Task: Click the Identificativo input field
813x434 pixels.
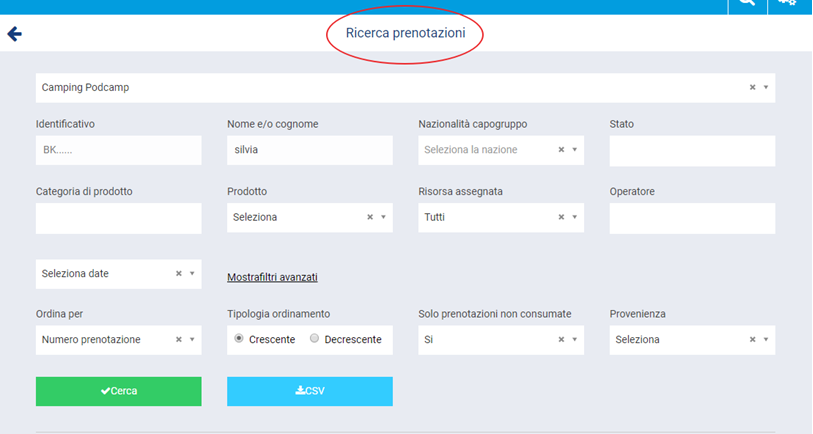Action: [118, 150]
